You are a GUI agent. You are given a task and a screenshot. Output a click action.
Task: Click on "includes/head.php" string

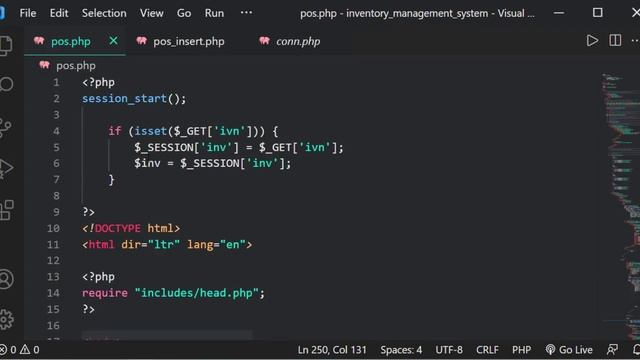click(x=197, y=293)
